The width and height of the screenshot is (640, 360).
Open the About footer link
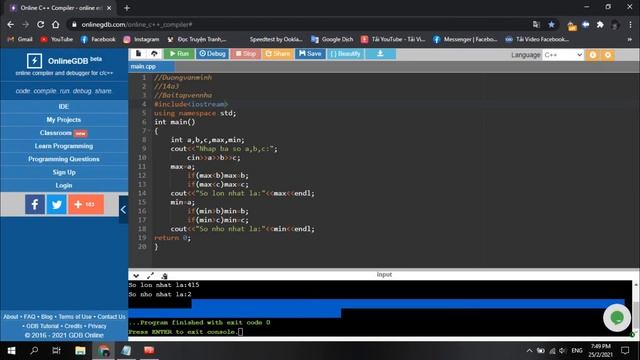[11, 317]
